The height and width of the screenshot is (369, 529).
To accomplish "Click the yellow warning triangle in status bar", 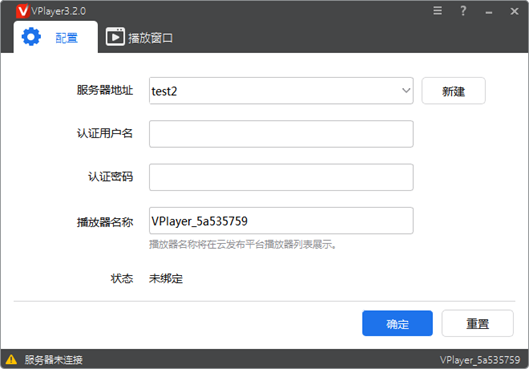I will [x=11, y=360].
